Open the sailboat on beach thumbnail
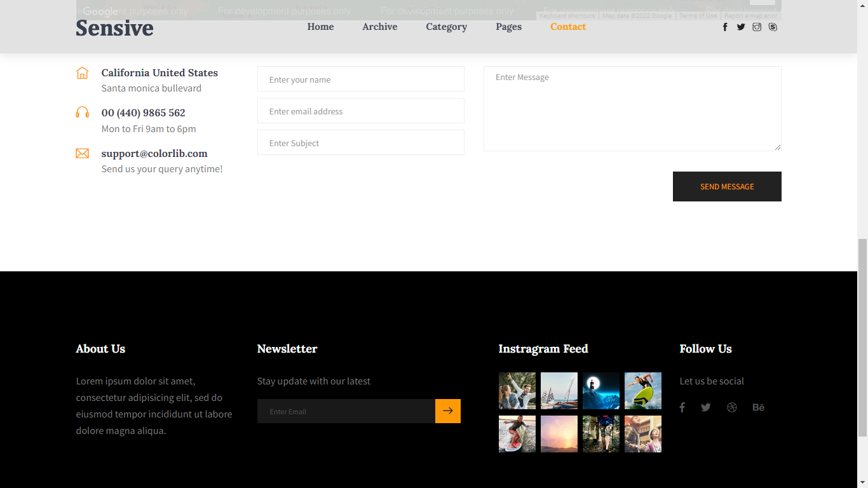 pos(559,391)
